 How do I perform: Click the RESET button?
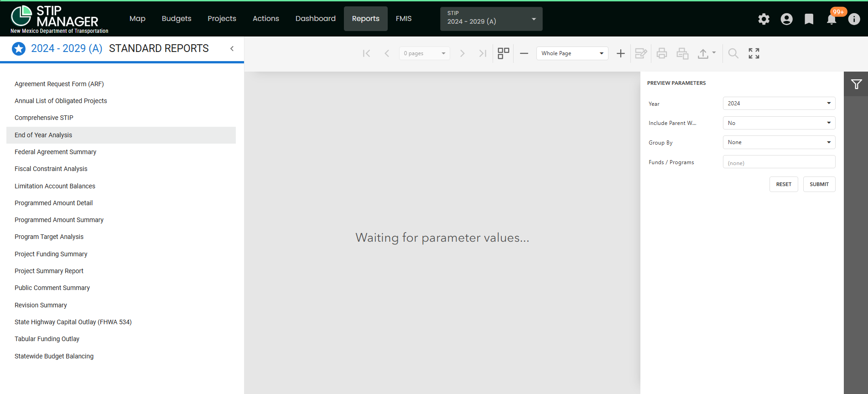(x=784, y=184)
